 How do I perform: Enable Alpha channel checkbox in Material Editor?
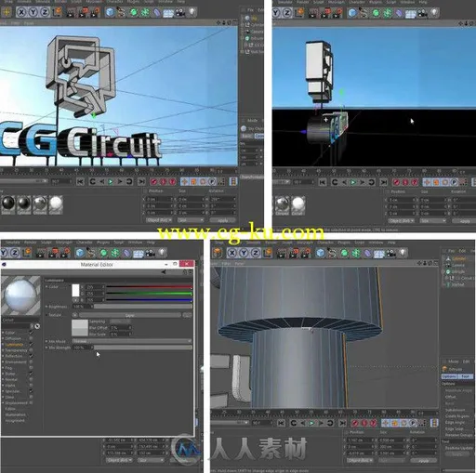[31, 386]
